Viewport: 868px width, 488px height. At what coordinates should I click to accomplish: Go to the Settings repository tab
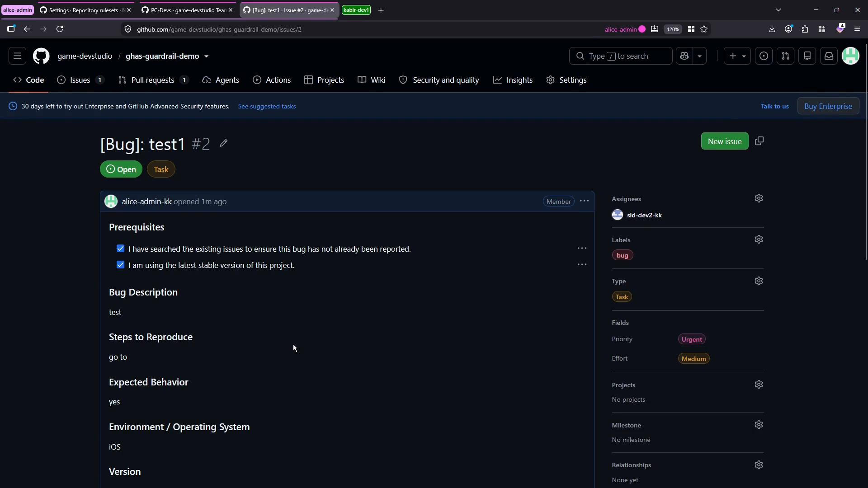(x=566, y=80)
